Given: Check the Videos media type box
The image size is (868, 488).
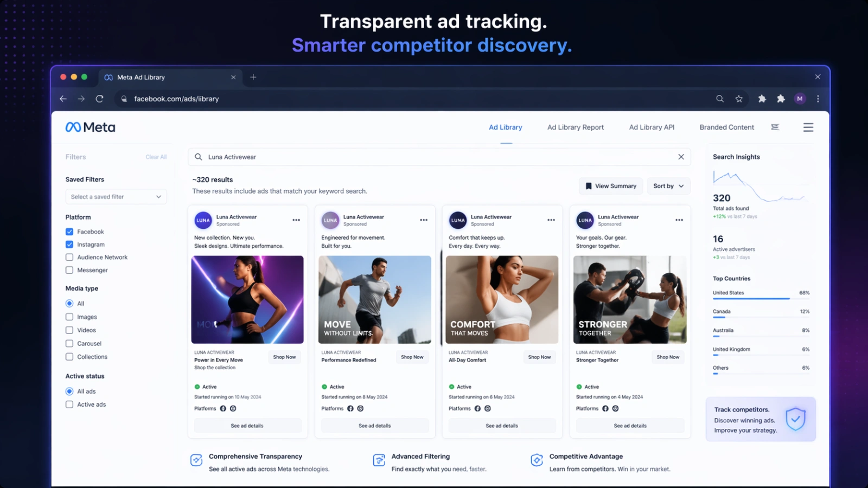Looking at the screenshot, I should 69,330.
